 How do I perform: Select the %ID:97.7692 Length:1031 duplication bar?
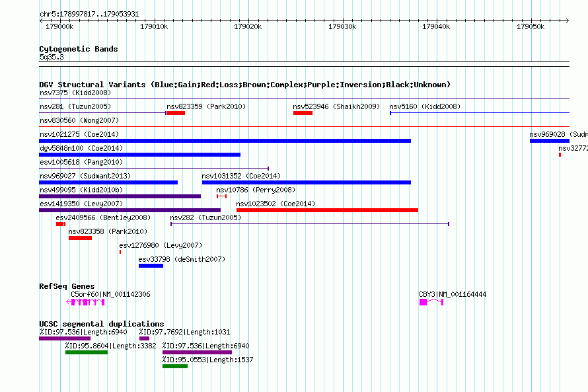(x=145, y=338)
